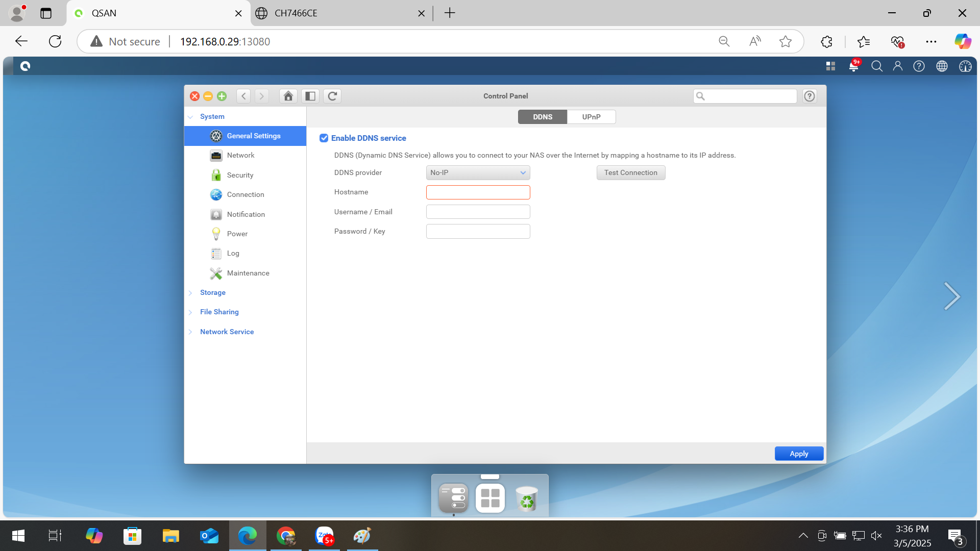Image resolution: width=980 pixels, height=551 pixels.
Task: Click the Control Panel help question icon
Action: point(810,96)
